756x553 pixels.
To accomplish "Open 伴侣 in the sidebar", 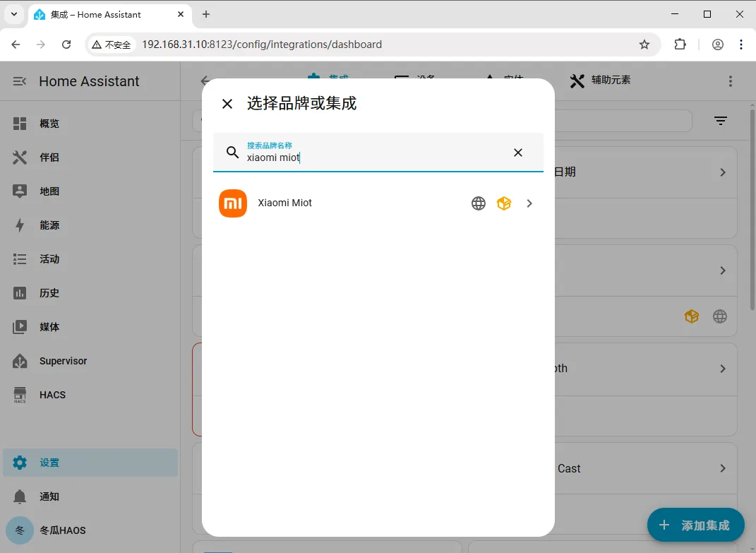I will pos(90,157).
